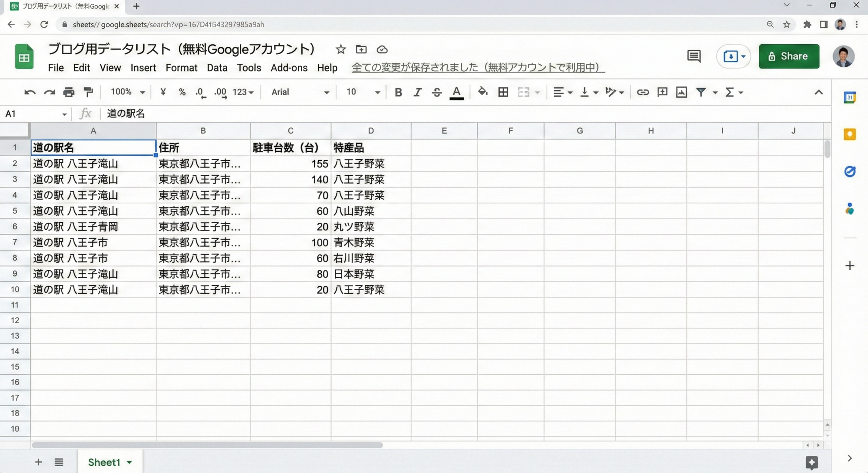Toggle italic formatting
The height and width of the screenshot is (473, 868).
point(417,92)
